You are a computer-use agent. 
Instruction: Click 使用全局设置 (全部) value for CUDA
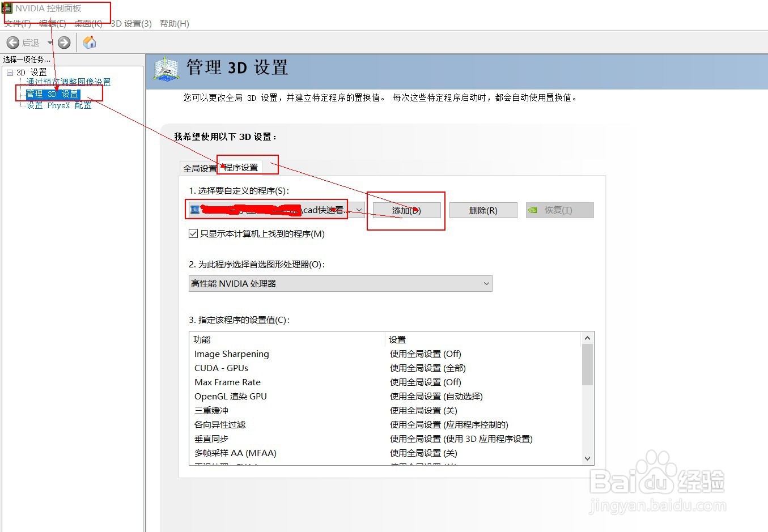coord(428,368)
